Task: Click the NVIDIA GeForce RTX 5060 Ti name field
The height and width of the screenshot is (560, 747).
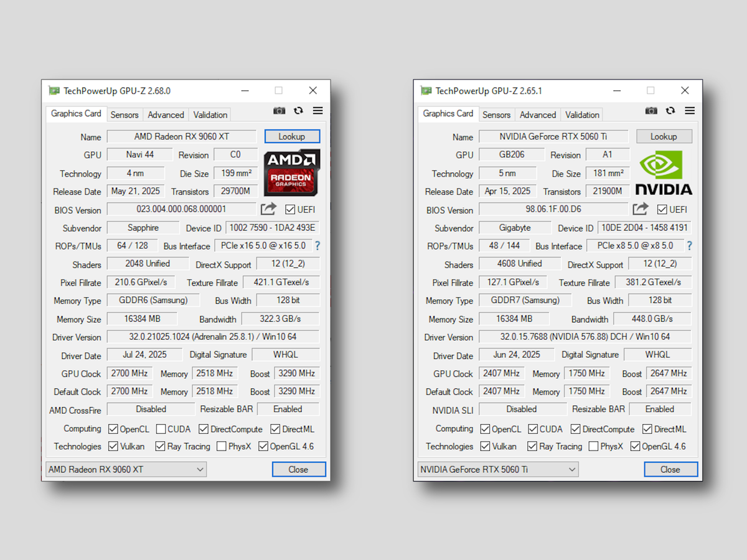Action: tap(553, 137)
